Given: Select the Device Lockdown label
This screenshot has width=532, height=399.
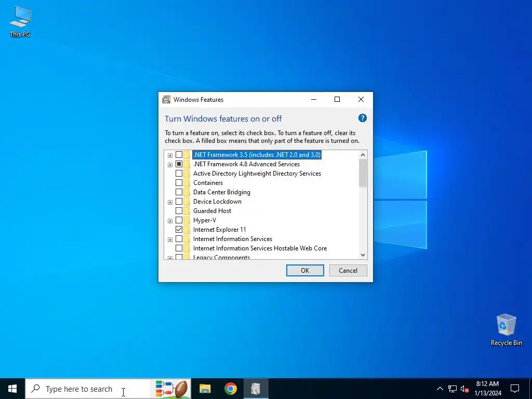Looking at the screenshot, I should pyautogui.click(x=217, y=202).
